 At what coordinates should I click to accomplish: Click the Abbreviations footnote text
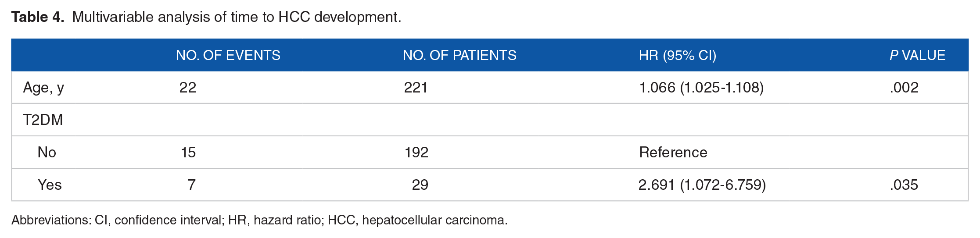259,220
